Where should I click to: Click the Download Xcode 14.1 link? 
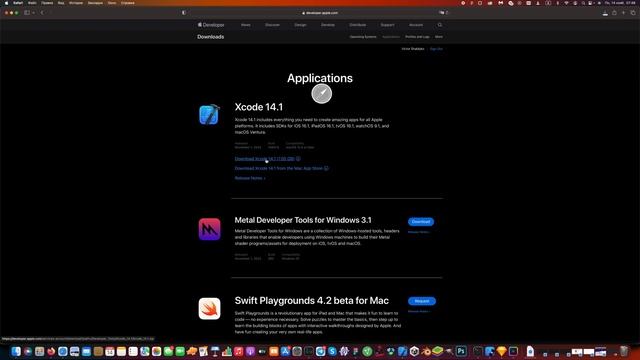(x=264, y=159)
